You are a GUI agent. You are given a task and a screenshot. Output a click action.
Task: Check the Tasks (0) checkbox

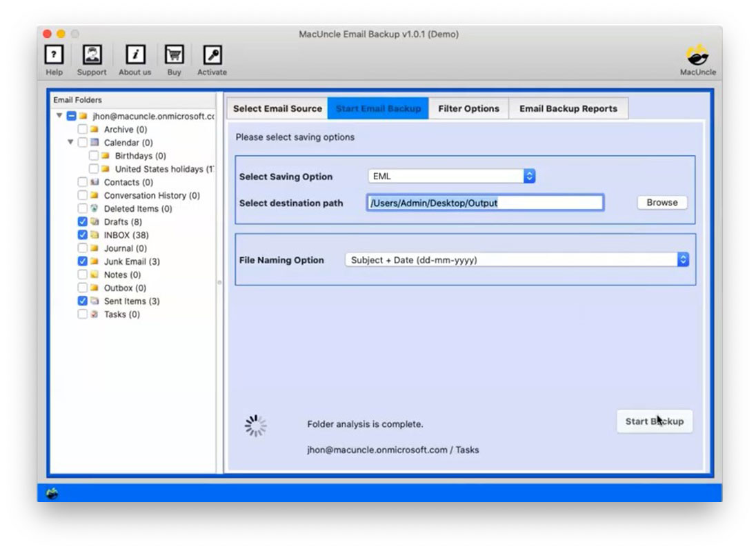(83, 314)
